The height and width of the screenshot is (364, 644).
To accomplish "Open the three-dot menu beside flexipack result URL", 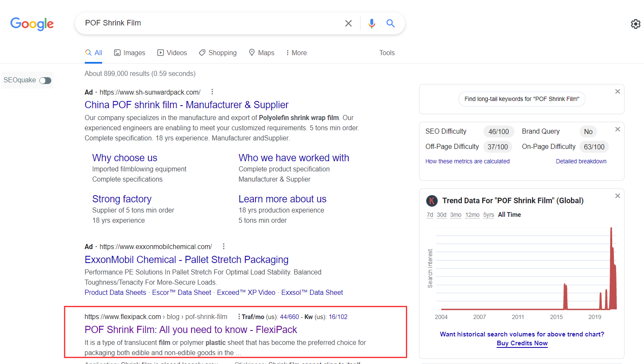I will (x=239, y=316).
